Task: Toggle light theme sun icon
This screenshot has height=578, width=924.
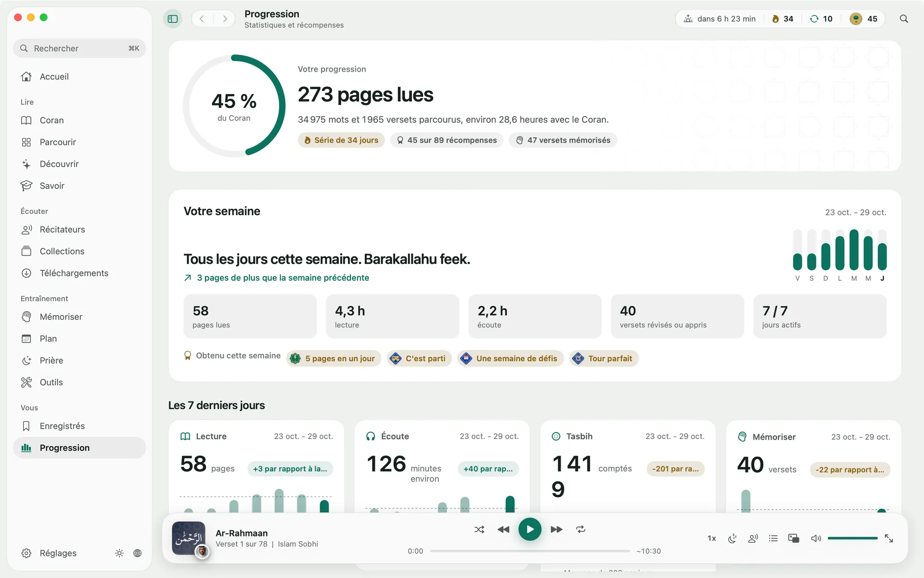Action: [119, 553]
